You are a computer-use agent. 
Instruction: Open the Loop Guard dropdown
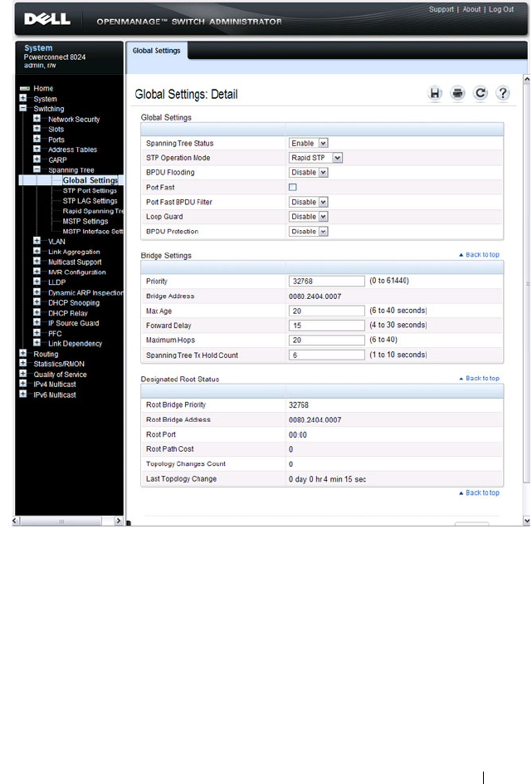[308, 217]
